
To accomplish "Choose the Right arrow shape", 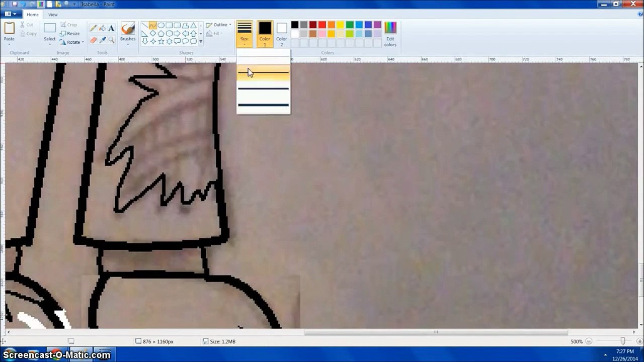I will (177, 34).
